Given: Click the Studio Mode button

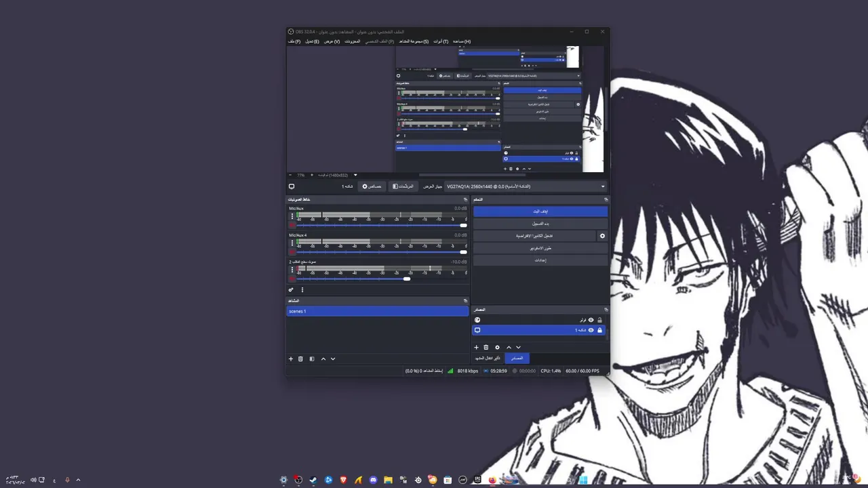Looking at the screenshot, I should point(540,248).
